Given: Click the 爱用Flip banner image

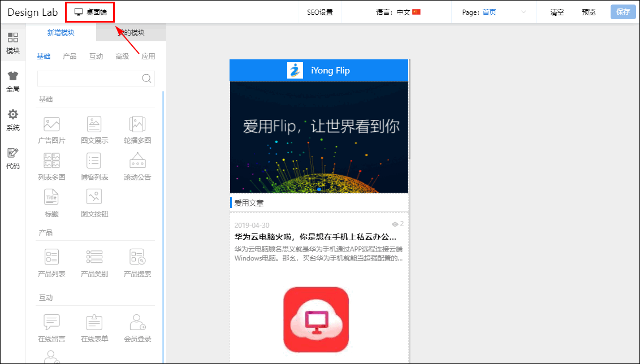Looking at the screenshot, I should (319, 137).
